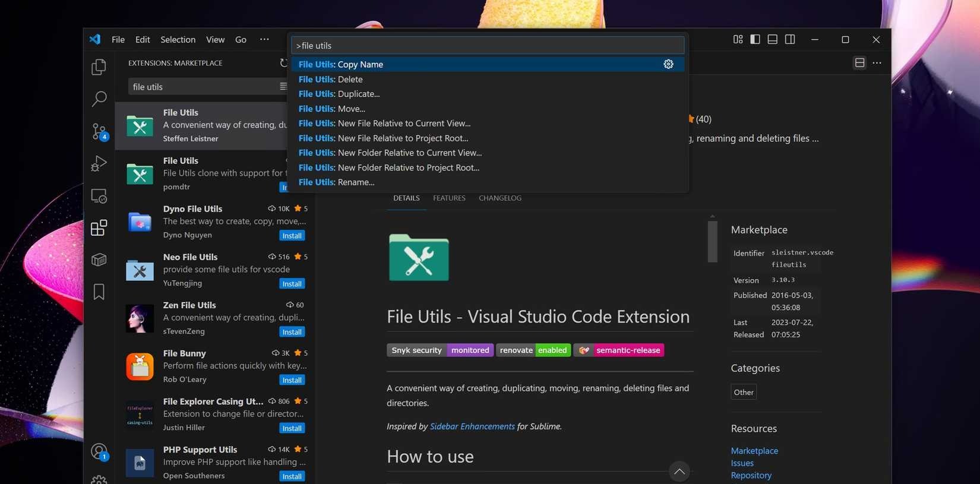Open the Extensions view icon

point(99,228)
